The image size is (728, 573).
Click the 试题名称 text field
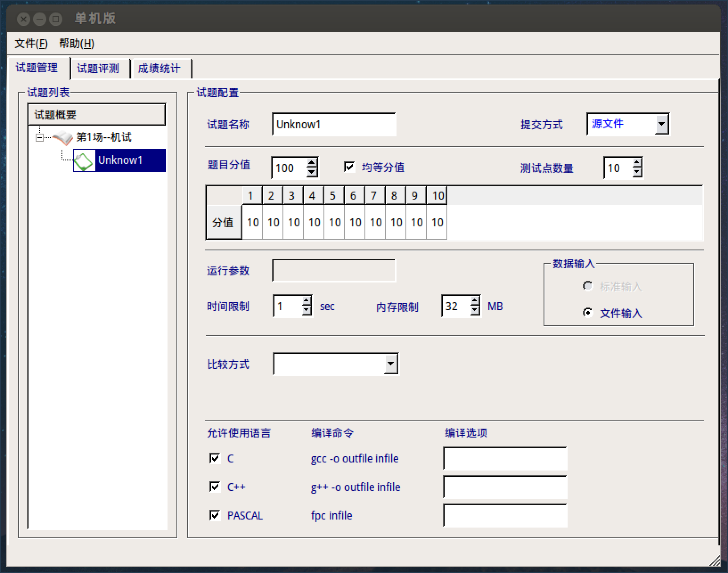click(333, 124)
